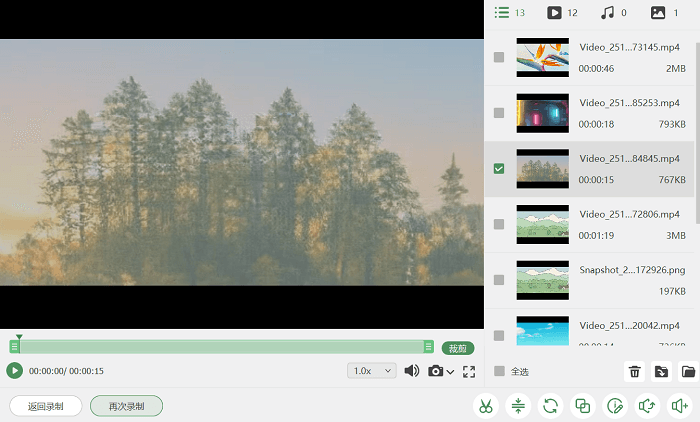Open the convert format tool
The width and height of the screenshot is (700, 422).
click(550, 406)
